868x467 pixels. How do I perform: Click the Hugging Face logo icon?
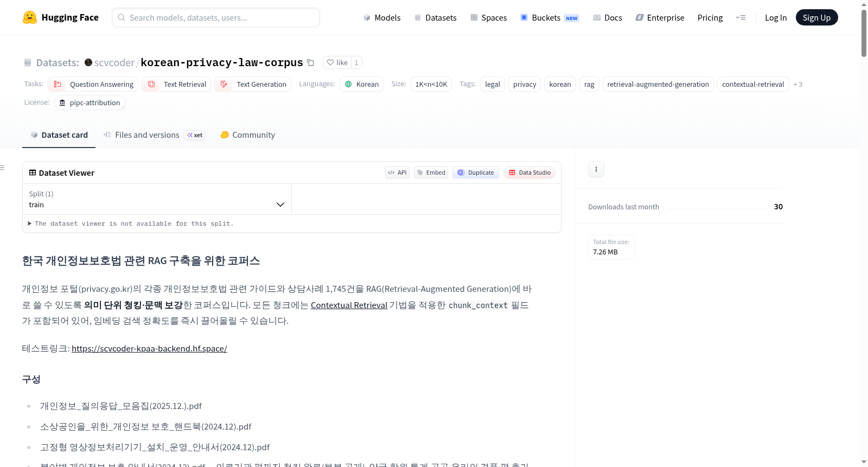(30, 17)
